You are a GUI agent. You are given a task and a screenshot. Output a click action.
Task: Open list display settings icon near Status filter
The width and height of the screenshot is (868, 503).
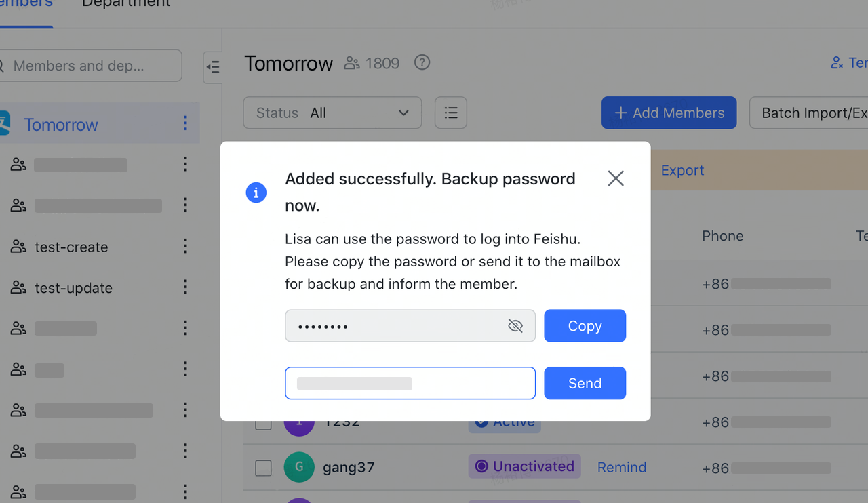450,113
